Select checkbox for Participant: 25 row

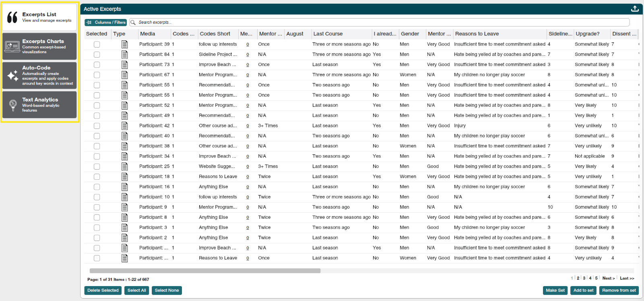tap(97, 166)
